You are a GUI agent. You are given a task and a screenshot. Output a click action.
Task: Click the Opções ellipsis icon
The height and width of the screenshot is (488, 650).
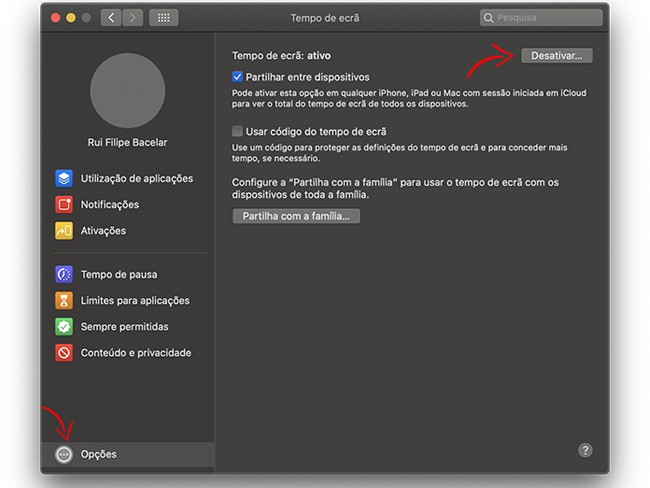64,454
